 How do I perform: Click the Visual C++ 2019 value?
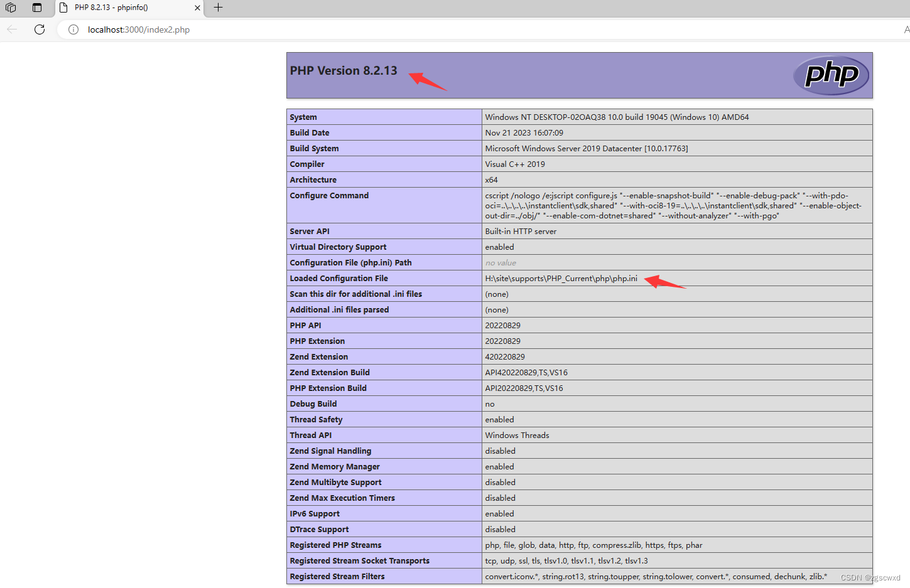coord(515,164)
